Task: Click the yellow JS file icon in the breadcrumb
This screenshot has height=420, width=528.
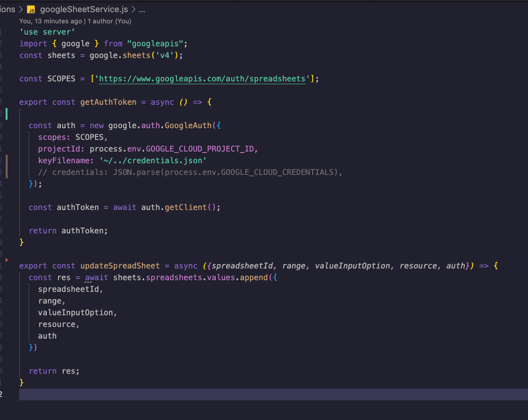Action: (x=31, y=9)
